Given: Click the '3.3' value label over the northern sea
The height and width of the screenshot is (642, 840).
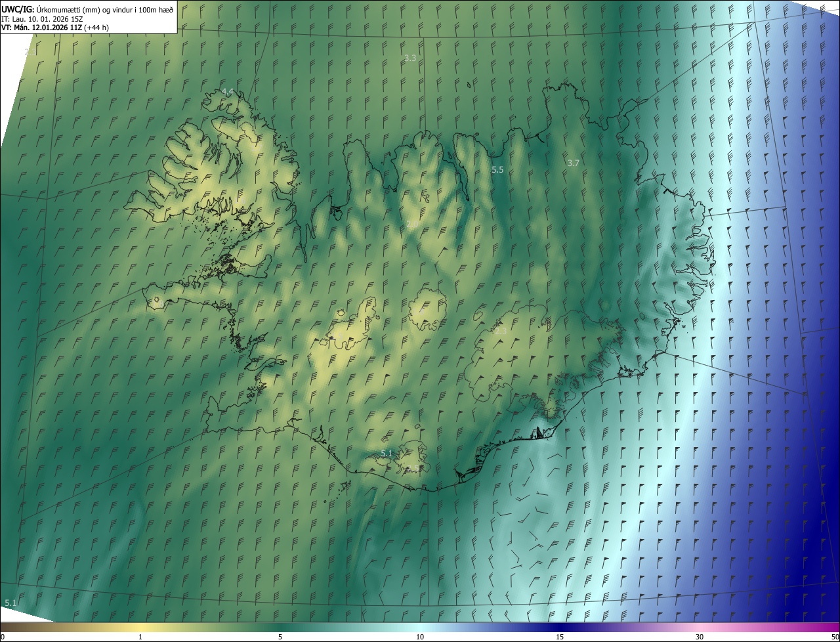Looking at the screenshot, I should pos(410,58).
